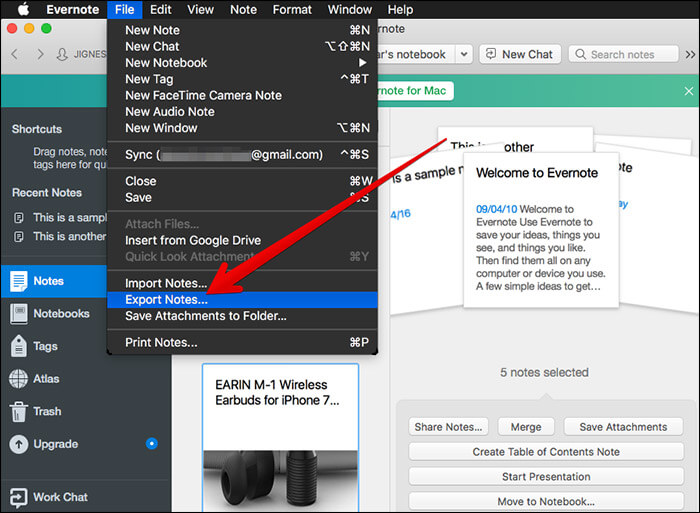The image size is (700, 513).
Task: Go forward with toolbar forward arrow
Action: (x=40, y=54)
